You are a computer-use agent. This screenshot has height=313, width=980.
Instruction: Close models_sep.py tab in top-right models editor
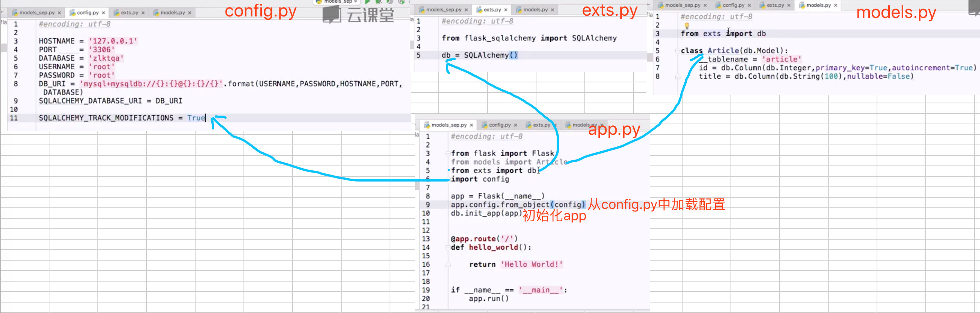point(705,5)
